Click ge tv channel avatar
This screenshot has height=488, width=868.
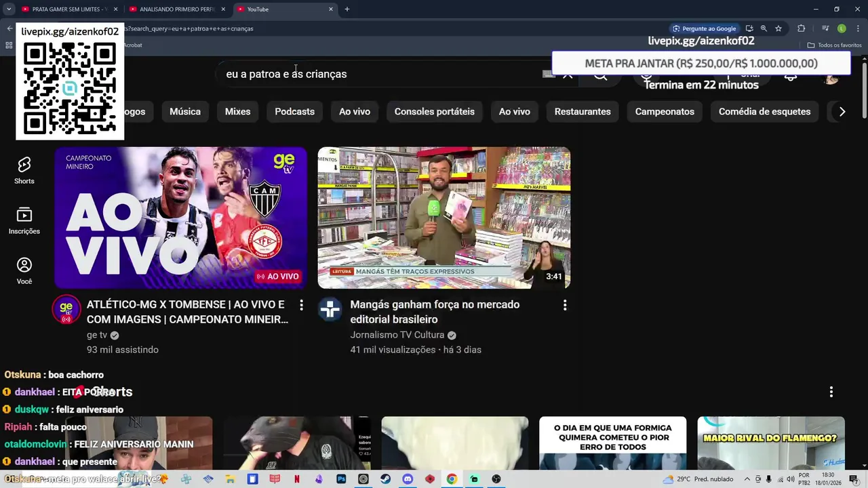click(x=66, y=309)
